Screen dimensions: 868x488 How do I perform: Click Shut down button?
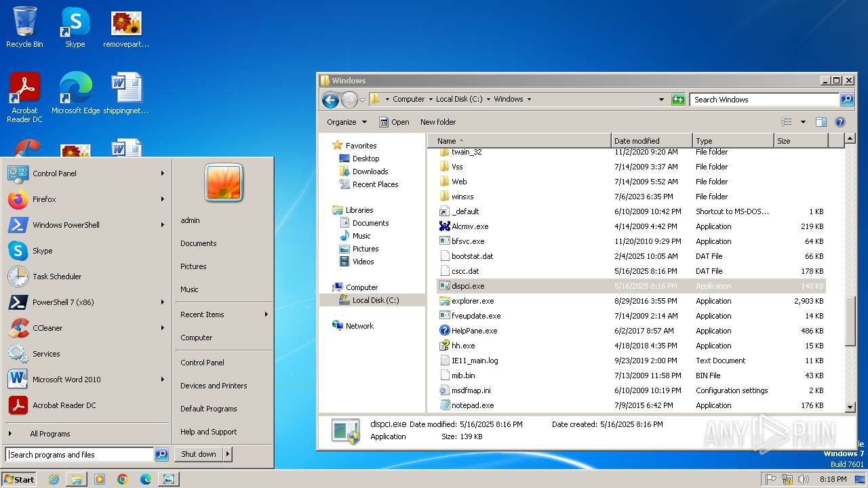click(x=199, y=454)
